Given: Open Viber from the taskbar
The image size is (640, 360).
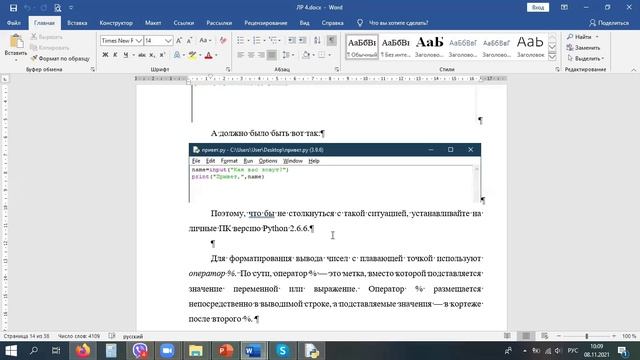Looking at the screenshot, I should click(x=140, y=351).
